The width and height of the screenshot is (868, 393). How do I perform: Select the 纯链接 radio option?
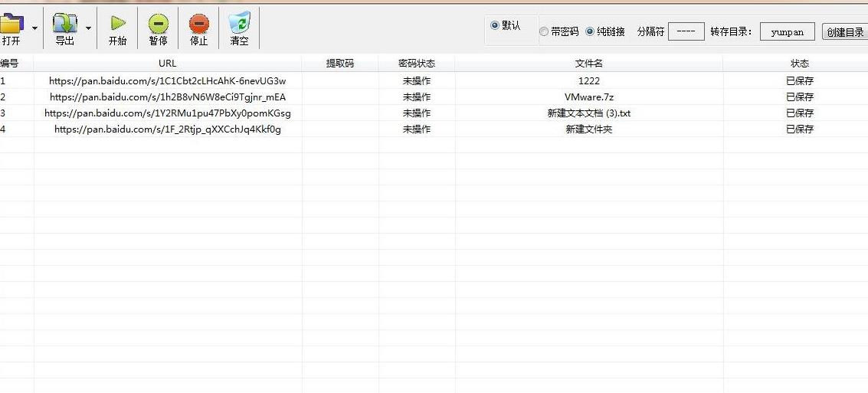[x=605, y=31]
